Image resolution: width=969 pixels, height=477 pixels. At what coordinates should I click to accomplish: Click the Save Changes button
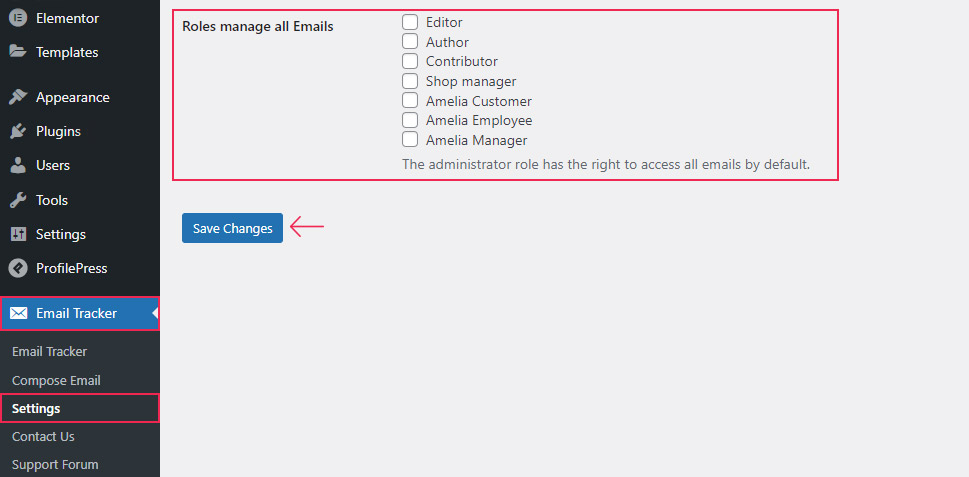coord(232,228)
